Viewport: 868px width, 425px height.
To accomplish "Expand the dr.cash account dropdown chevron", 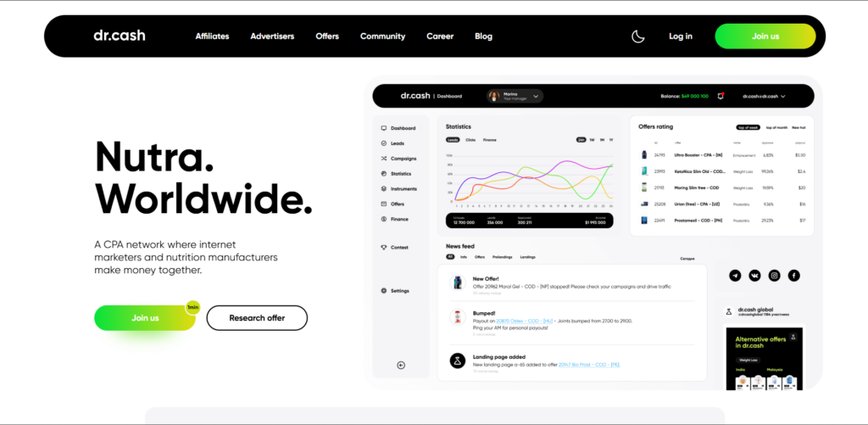I will (782, 97).
